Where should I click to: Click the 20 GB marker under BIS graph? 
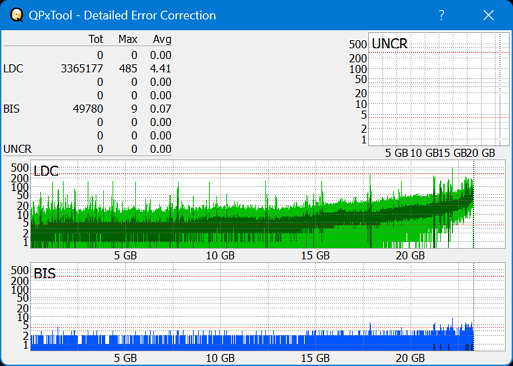410,358
